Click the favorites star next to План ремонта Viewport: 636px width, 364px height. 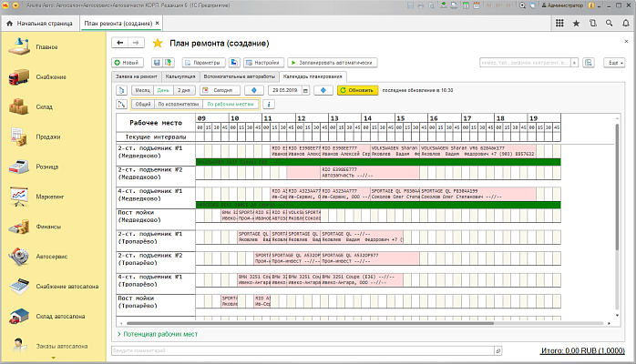(158, 43)
